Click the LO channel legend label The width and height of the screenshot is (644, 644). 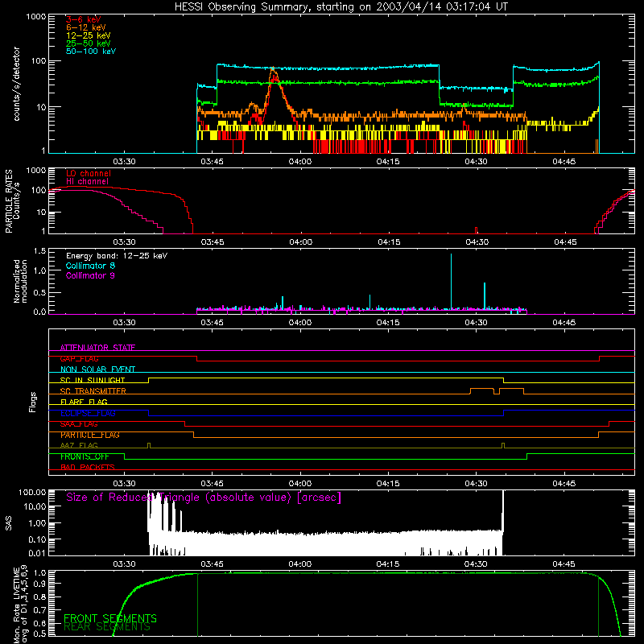89,173
